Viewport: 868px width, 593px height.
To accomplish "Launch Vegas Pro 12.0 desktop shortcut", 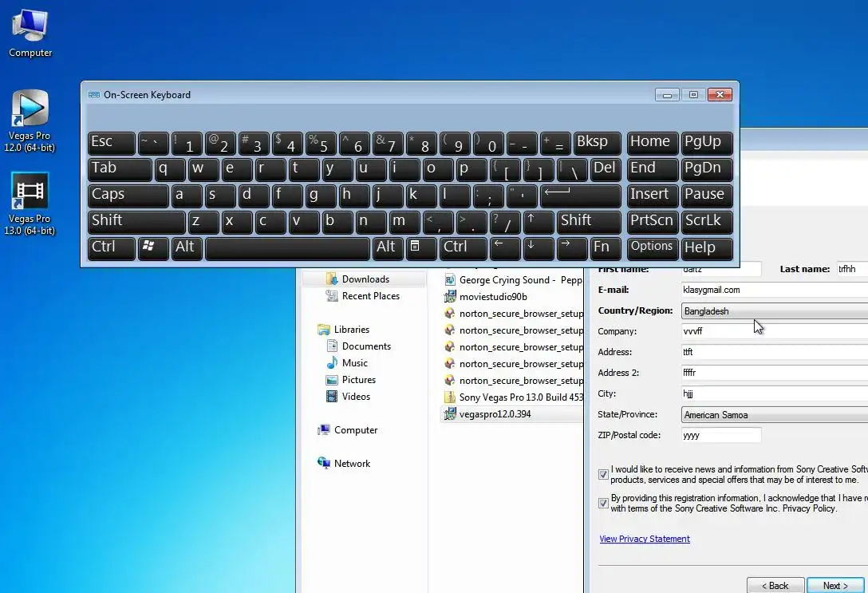I will [30, 121].
